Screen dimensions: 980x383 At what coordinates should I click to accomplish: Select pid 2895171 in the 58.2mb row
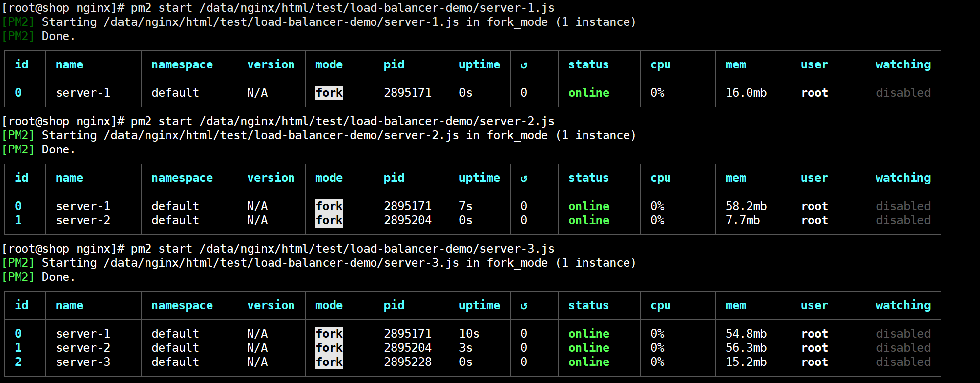408,206
